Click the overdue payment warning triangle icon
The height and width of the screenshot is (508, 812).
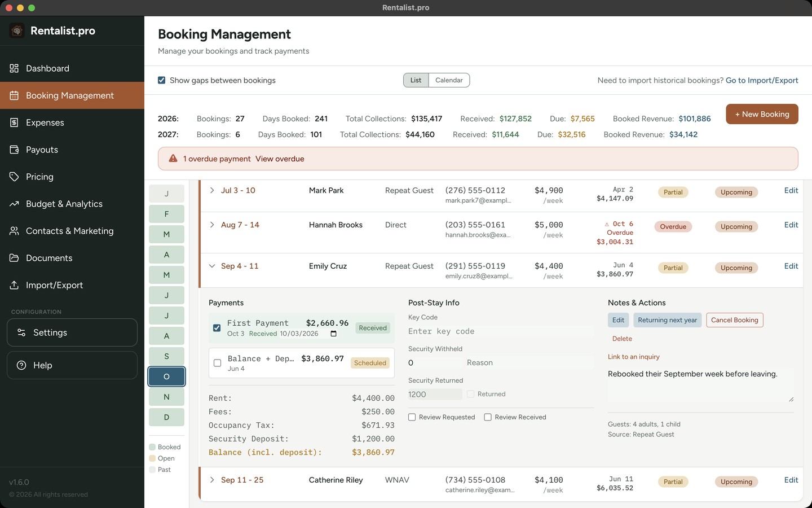click(x=173, y=159)
